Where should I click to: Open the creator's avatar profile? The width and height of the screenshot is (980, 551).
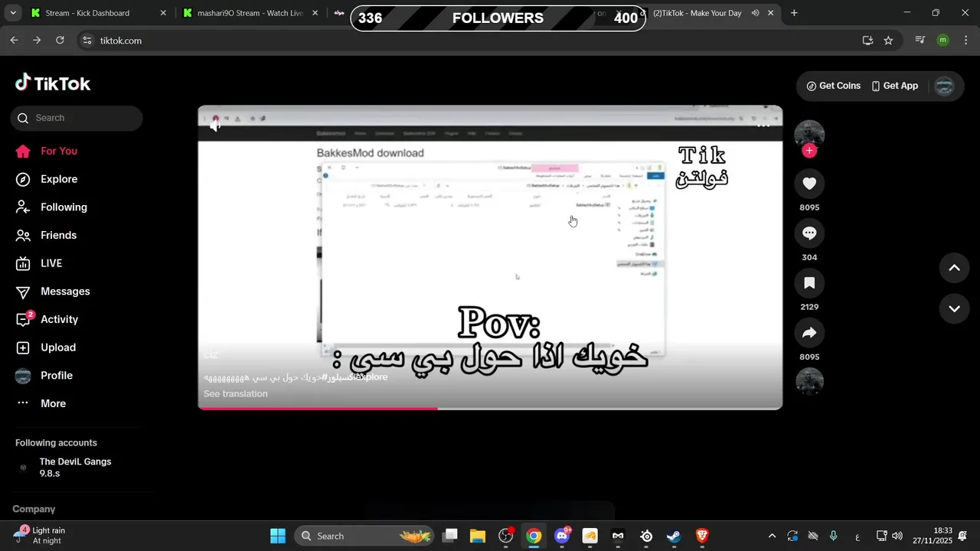click(809, 133)
